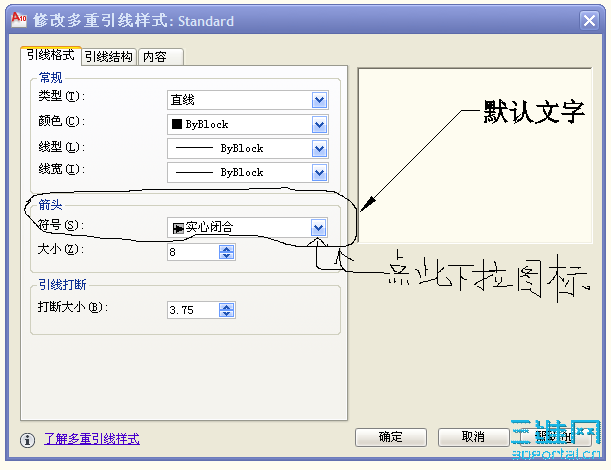Click the 取消 button
611x470 pixels.
tap(473, 437)
